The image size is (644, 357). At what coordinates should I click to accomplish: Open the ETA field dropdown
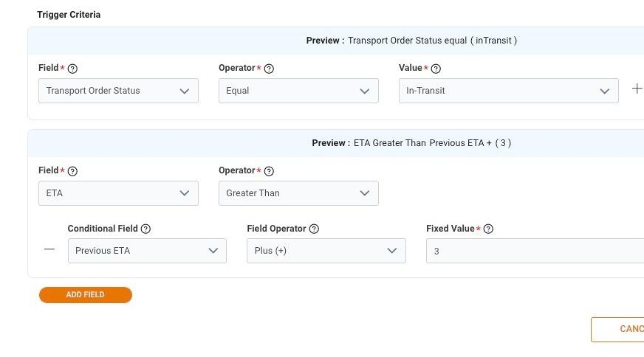click(x=118, y=193)
